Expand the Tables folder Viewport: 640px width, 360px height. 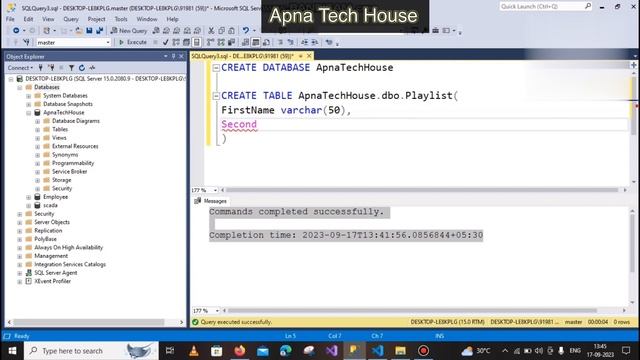click(x=38, y=130)
